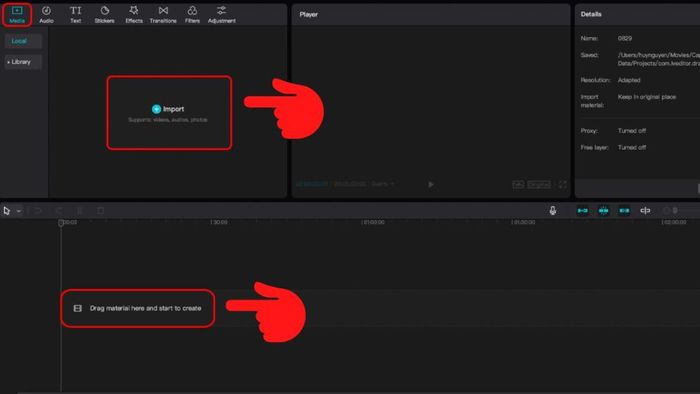Click the track film icon
The image size is (700, 394).
click(78, 308)
